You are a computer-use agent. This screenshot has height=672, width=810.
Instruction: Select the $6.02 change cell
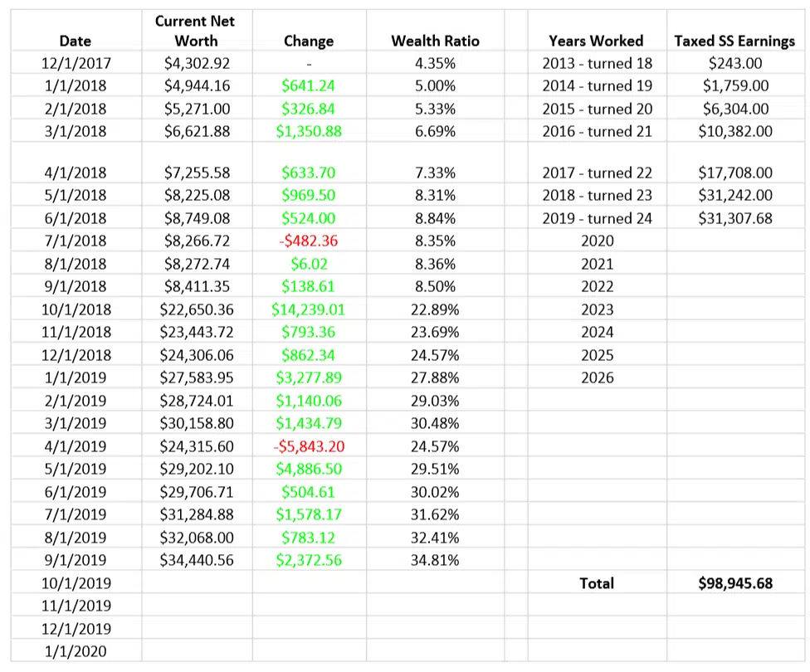coord(309,264)
